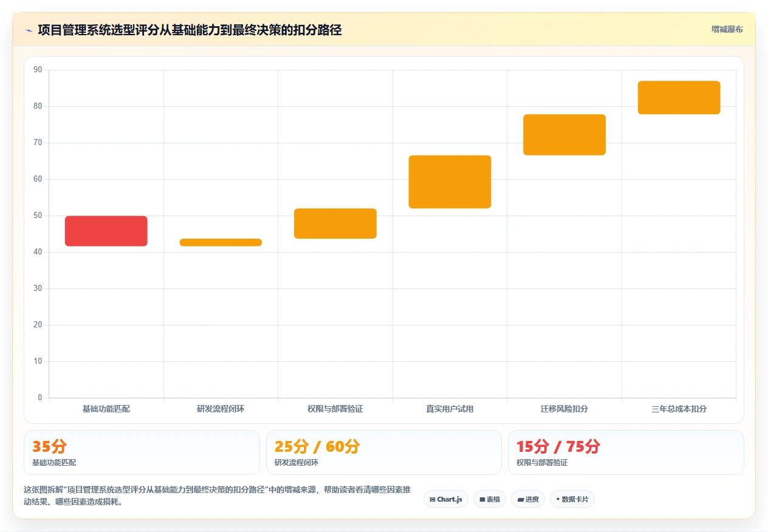Click the x-axis label 真实用户试用

[x=450, y=409]
